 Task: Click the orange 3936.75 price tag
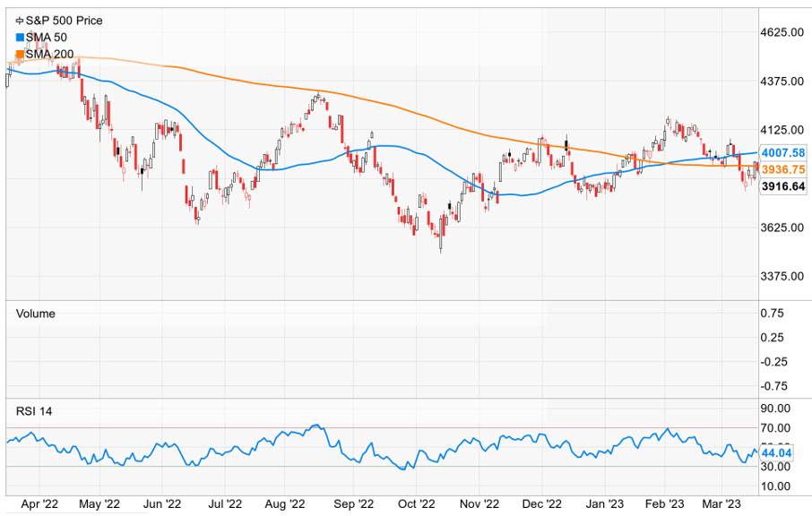pyautogui.click(x=782, y=169)
